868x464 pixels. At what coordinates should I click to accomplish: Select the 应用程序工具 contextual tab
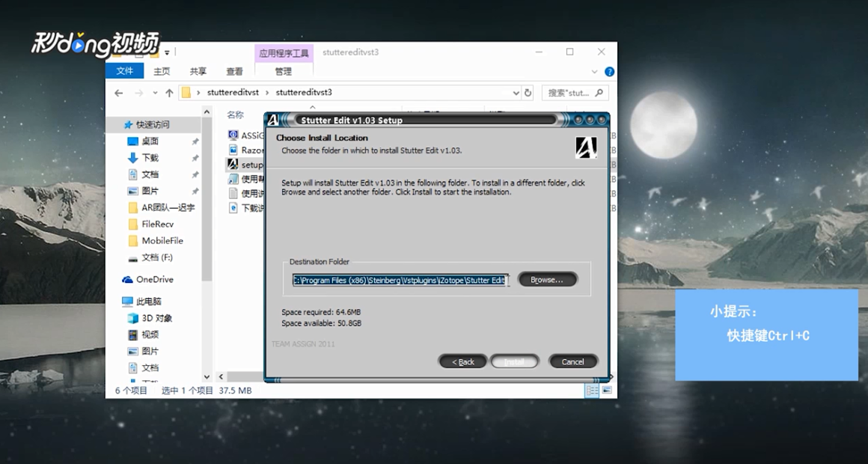(x=284, y=53)
